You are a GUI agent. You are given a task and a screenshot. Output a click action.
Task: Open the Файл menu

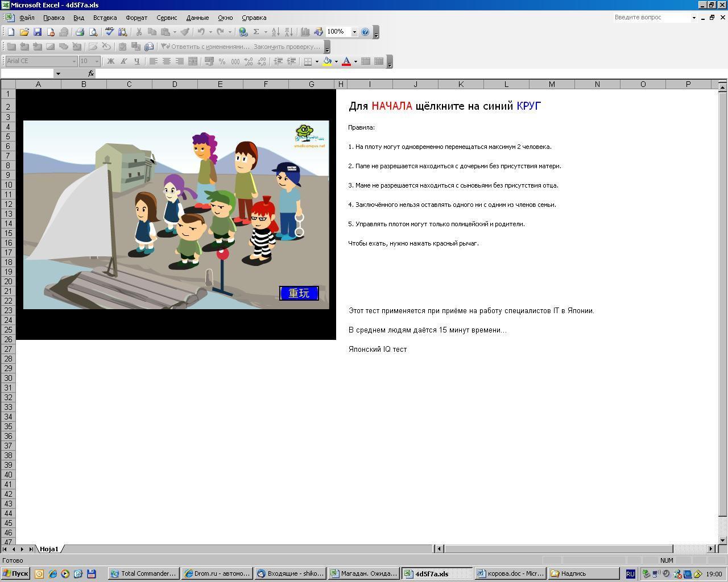(x=27, y=18)
